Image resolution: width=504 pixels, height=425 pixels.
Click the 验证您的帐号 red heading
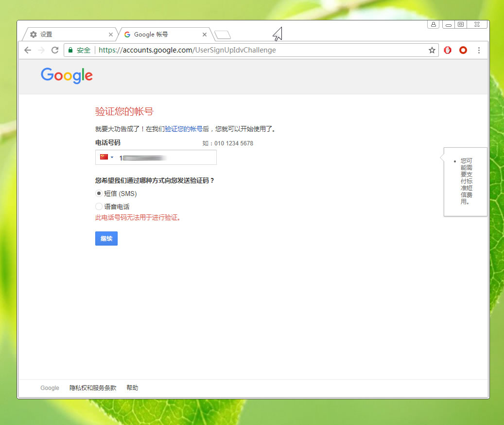pyautogui.click(x=124, y=111)
